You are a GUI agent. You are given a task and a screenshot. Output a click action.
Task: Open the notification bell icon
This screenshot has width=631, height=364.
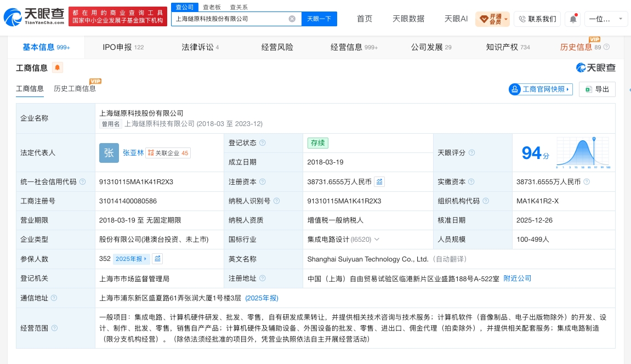(x=573, y=19)
